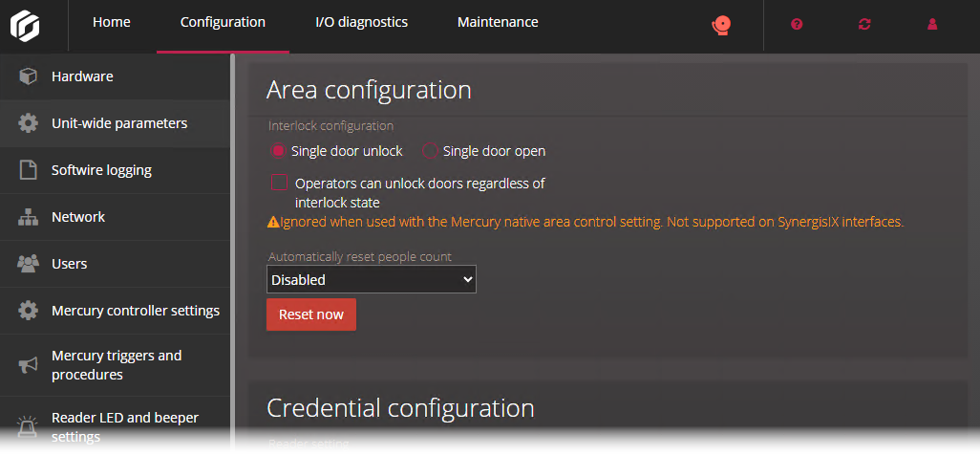Open Mercury triggers and procedures
Screen dimensions: 980x455
point(115,365)
